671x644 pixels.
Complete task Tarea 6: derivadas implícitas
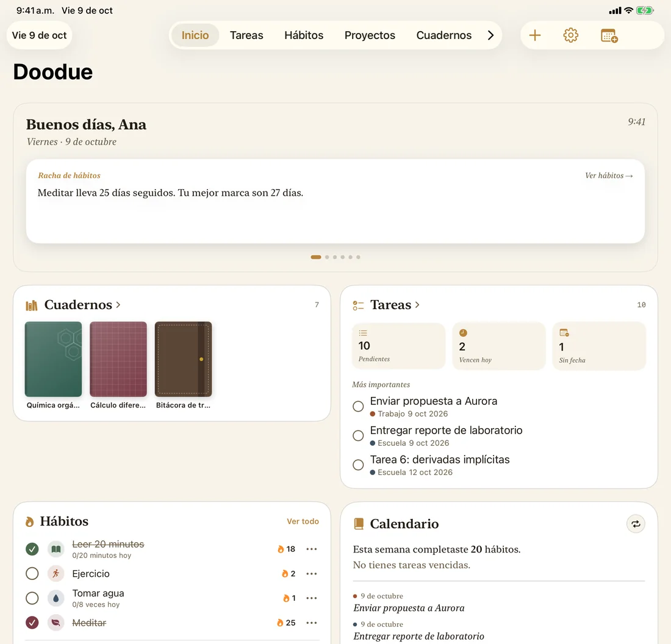click(358, 465)
